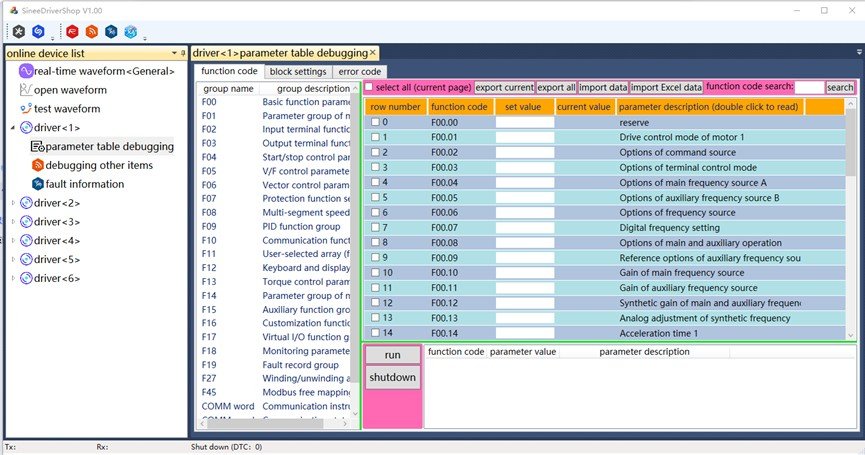Expand the driver<2> tree node
The height and width of the screenshot is (455, 865).
13,203
